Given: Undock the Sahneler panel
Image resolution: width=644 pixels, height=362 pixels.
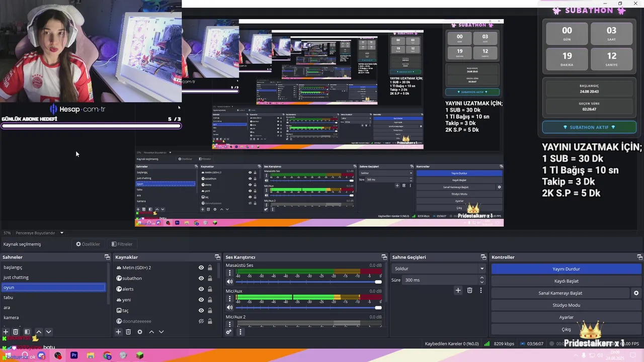Looking at the screenshot, I should pos(107,257).
